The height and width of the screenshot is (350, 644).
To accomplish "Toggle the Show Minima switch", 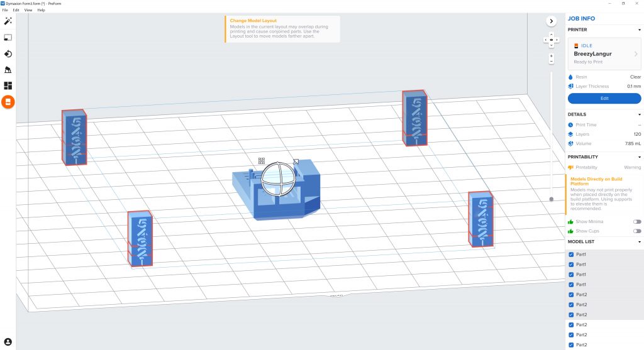I will (636, 222).
